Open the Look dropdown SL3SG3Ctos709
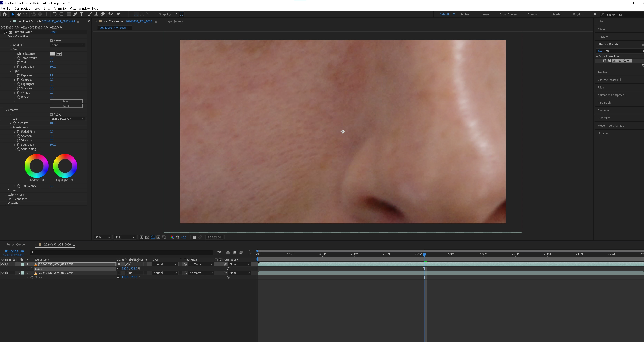The image size is (644, 342). (x=68, y=119)
